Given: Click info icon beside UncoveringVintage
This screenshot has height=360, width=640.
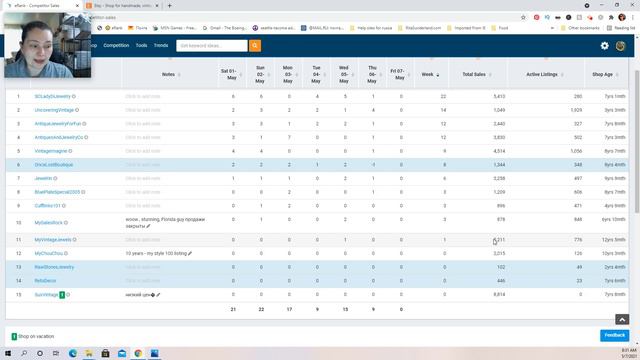Looking at the screenshot, I should point(77,110).
